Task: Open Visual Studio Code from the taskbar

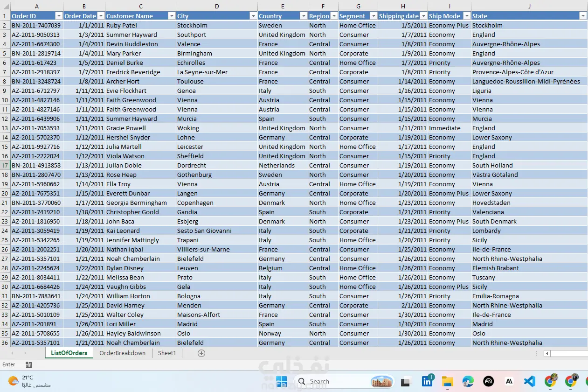Action: pyautogui.click(x=530, y=381)
